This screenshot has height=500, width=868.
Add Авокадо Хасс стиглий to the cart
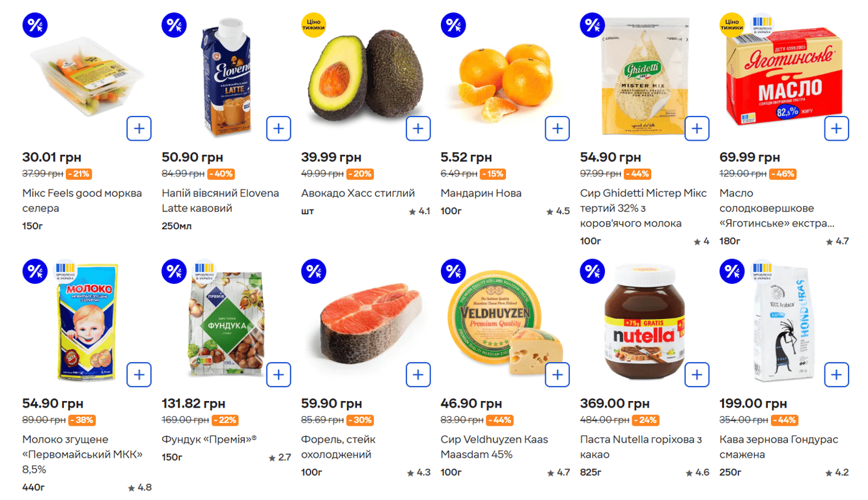(x=418, y=128)
